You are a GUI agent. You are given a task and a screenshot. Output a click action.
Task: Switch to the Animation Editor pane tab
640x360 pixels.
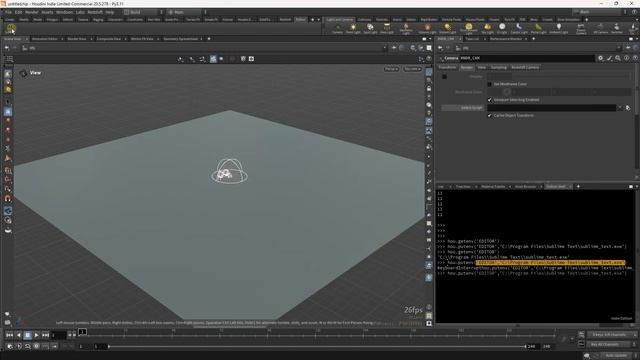pos(44,39)
